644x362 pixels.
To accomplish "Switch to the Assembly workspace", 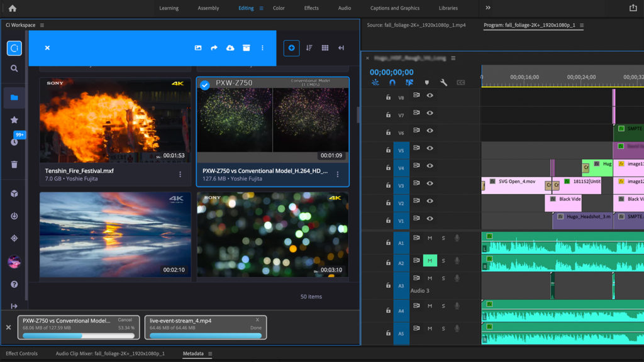I will (x=208, y=8).
